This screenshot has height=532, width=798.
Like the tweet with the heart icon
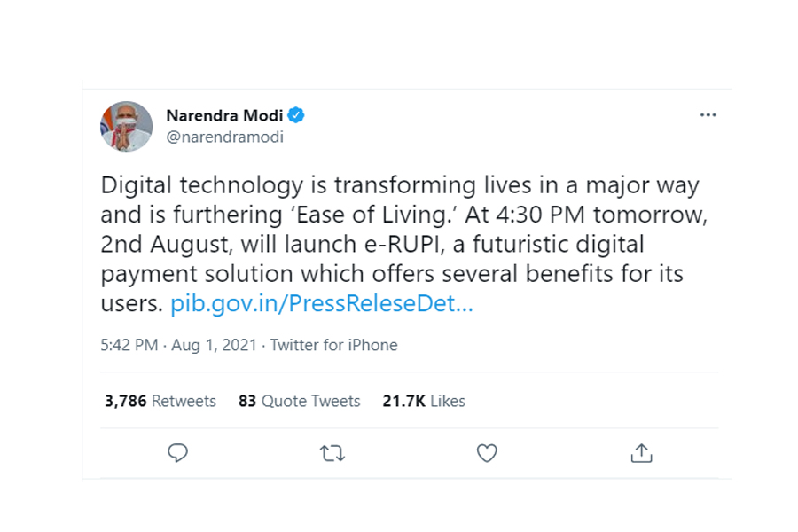[x=487, y=453]
